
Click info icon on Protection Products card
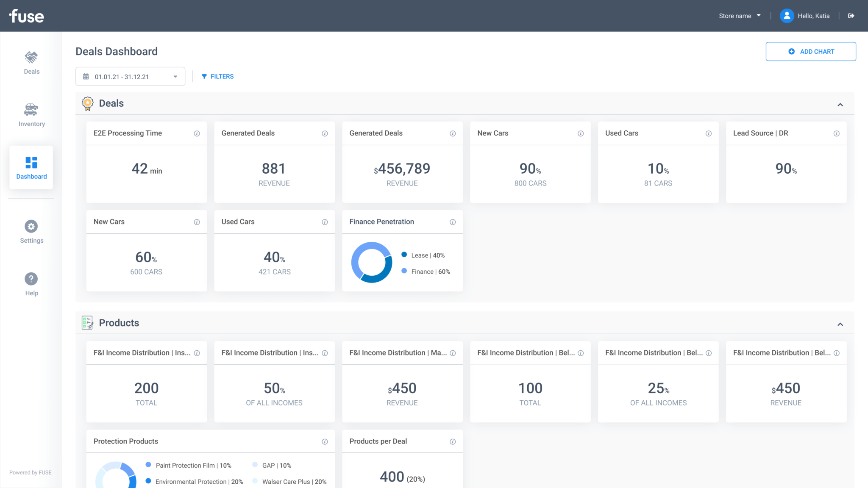click(325, 441)
